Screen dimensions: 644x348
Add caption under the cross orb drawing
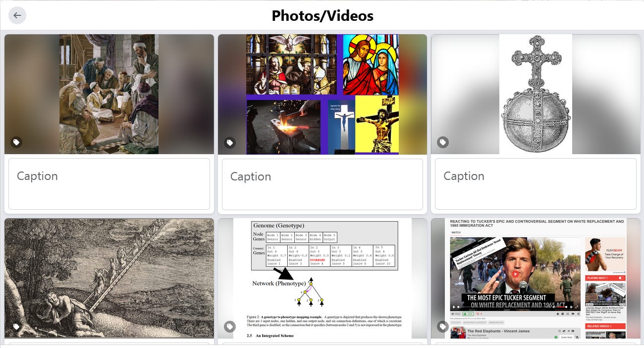tap(536, 184)
